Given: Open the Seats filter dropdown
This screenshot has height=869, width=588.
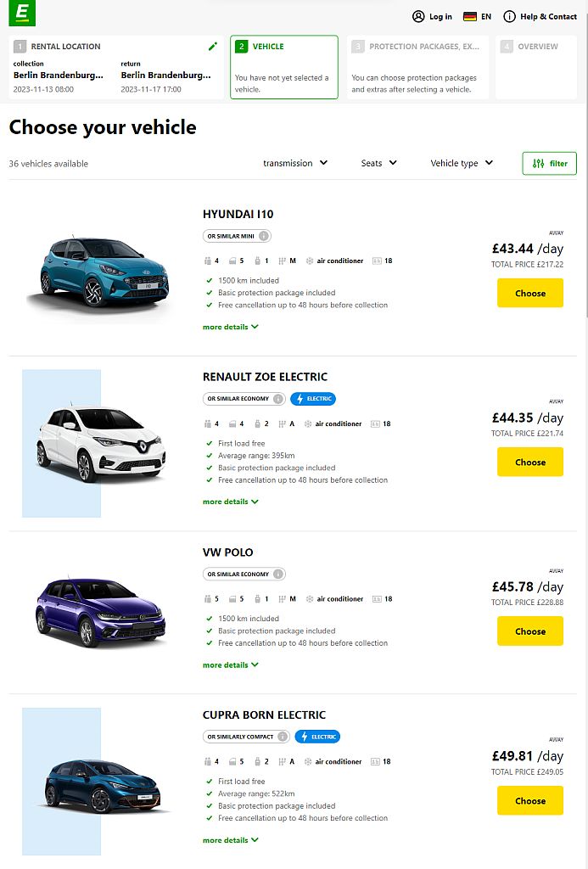Looking at the screenshot, I should point(378,162).
